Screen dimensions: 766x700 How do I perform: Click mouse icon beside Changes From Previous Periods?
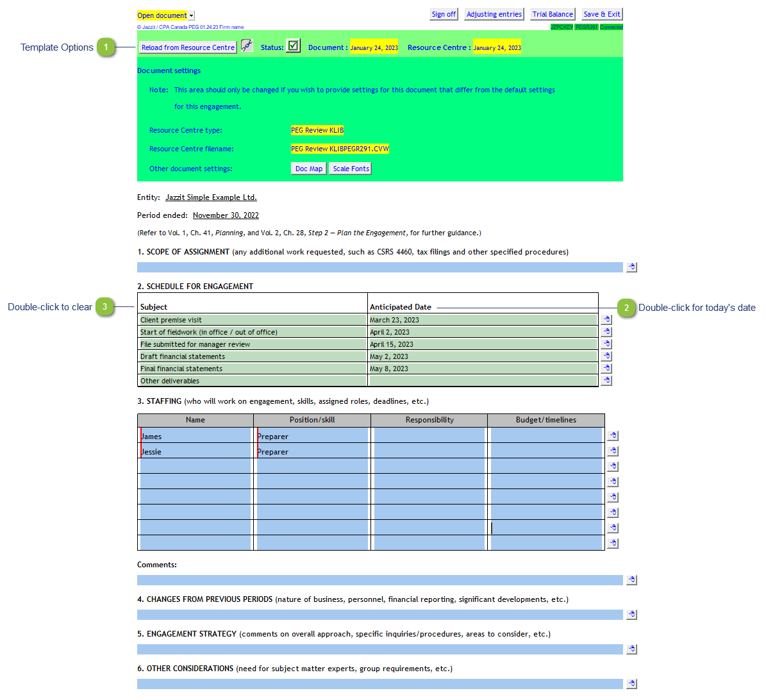(631, 615)
